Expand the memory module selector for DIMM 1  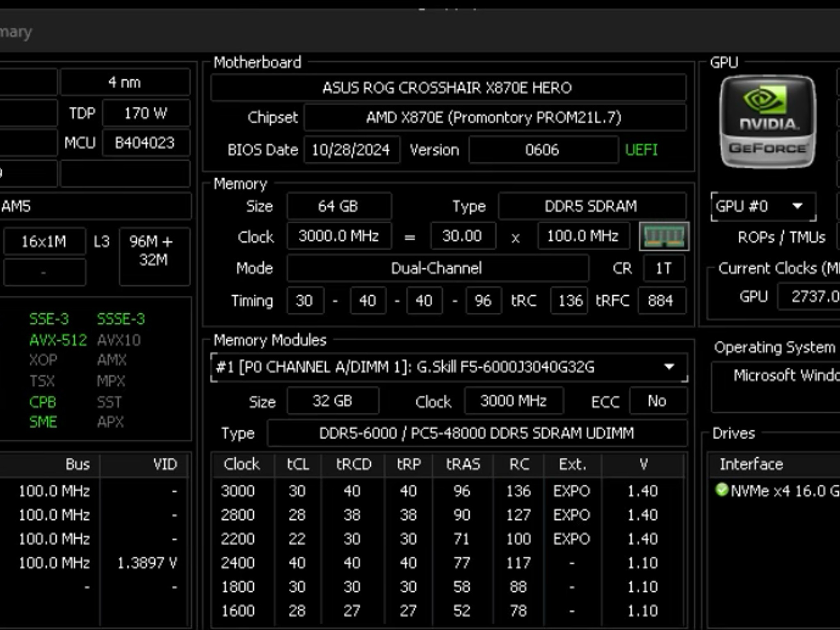click(x=449, y=367)
